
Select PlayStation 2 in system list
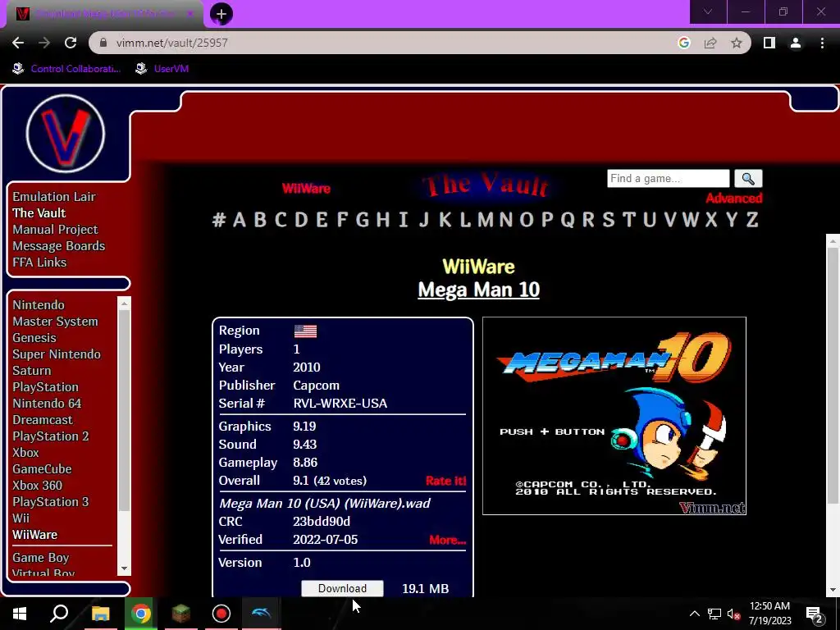pyautogui.click(x=51, y=436)
